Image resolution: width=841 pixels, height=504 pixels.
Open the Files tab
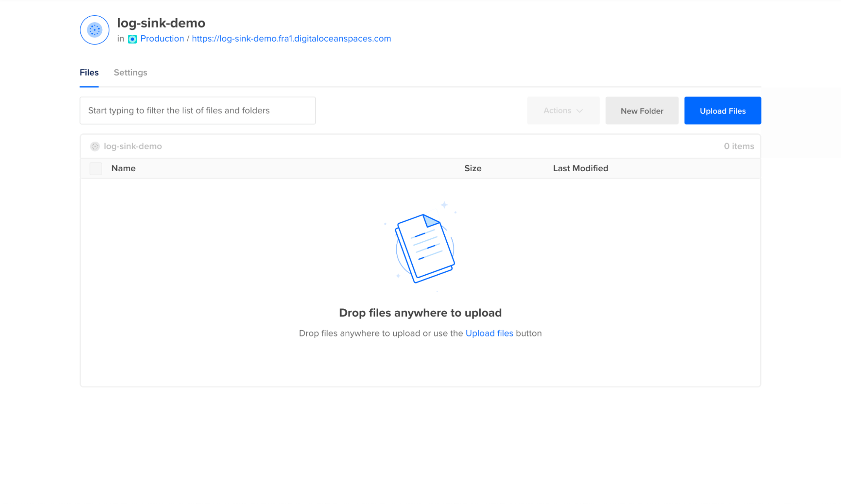[x=89, y=72]
